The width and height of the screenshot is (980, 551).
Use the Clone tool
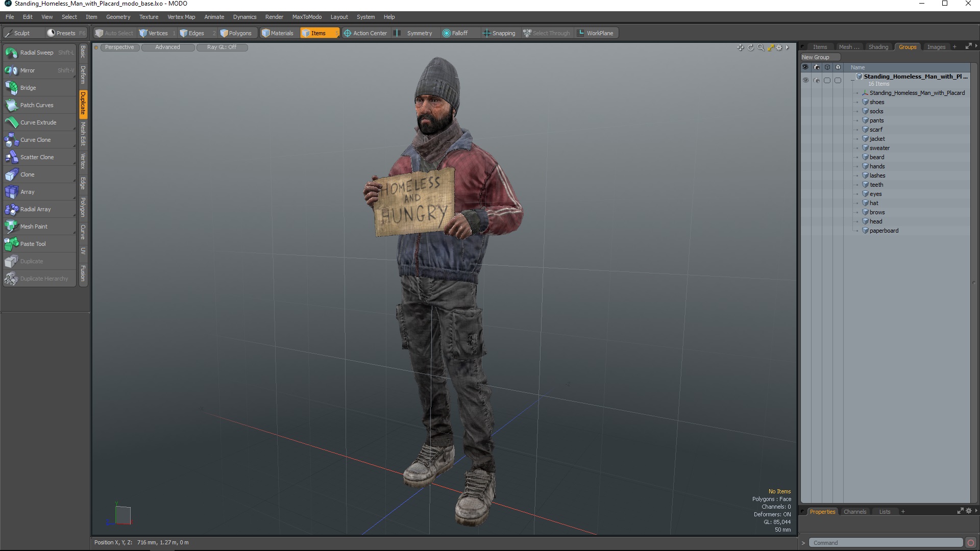click(x=39, y=174)
